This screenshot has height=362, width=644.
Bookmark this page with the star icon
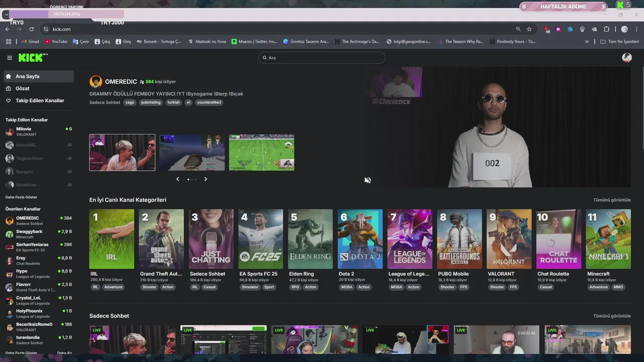pos(529,29)
